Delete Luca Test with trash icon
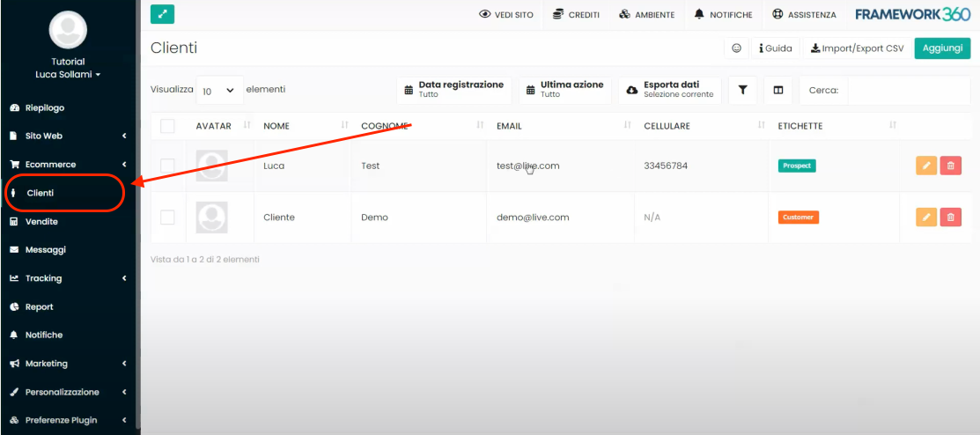The width and height of the screenshot is (980, 435). 951,166
